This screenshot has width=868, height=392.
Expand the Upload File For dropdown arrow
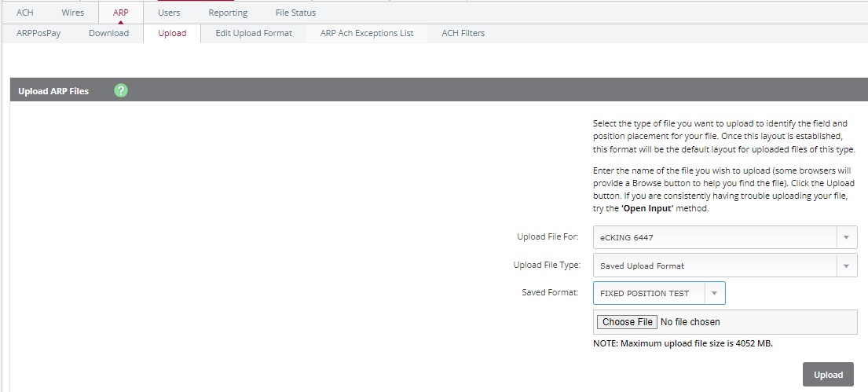[847, 237]
